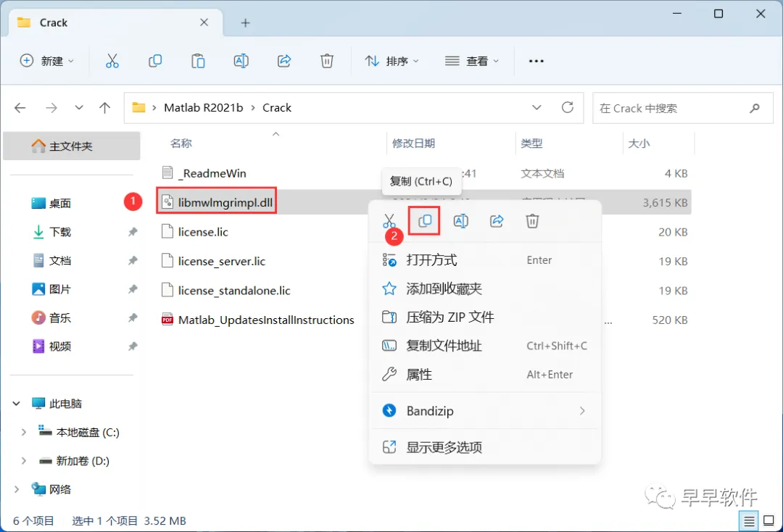The image size is (783, 532).
Task: Close the Crack tab
Action: click(204, 22)
